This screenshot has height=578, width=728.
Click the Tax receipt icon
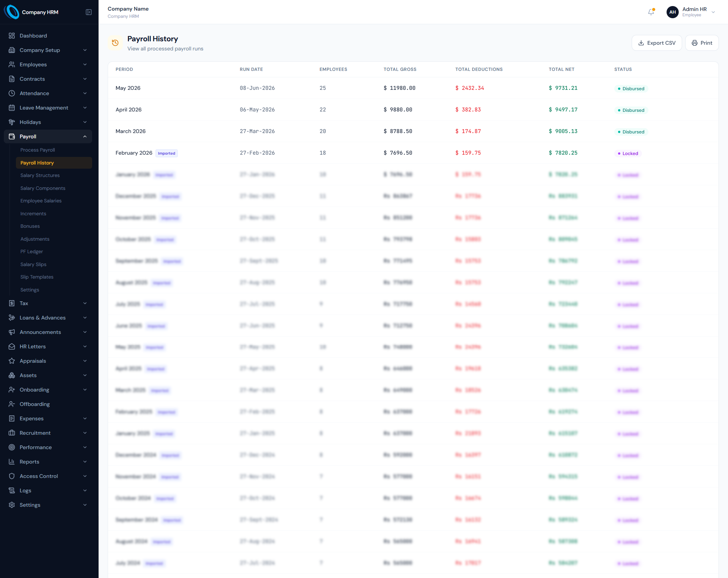(12, 303)
